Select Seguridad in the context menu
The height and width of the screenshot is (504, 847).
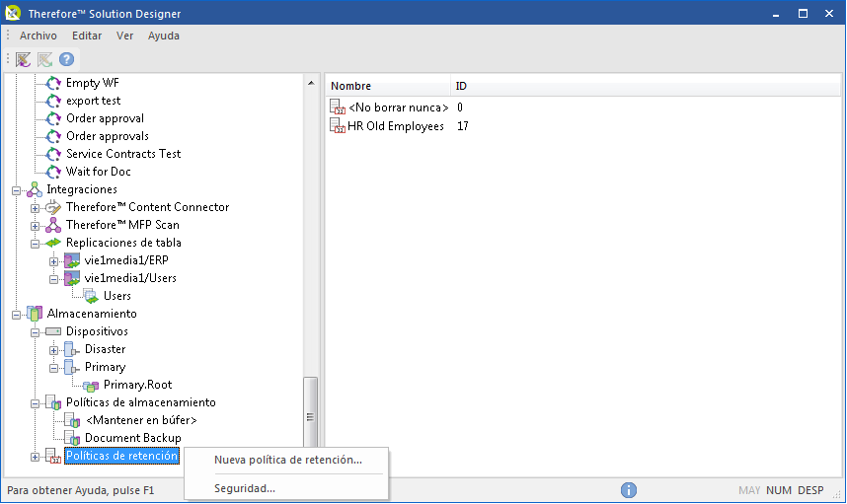(245, 488)
